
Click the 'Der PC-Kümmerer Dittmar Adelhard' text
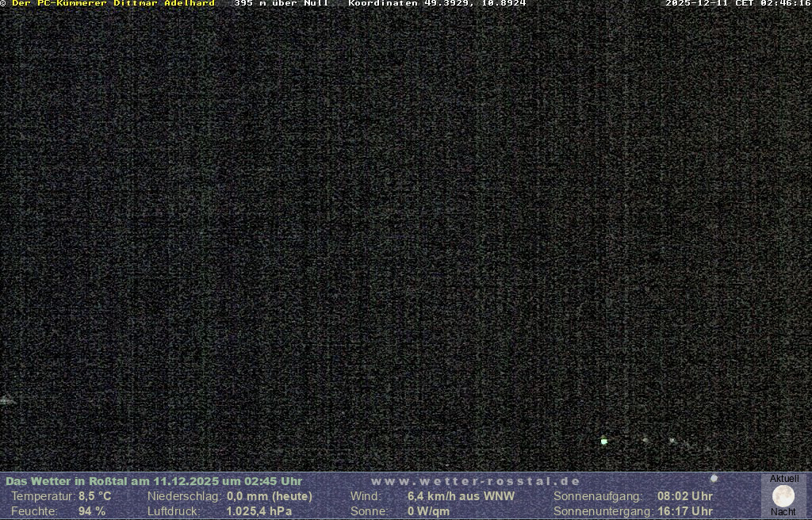click(x=113, y=4)
